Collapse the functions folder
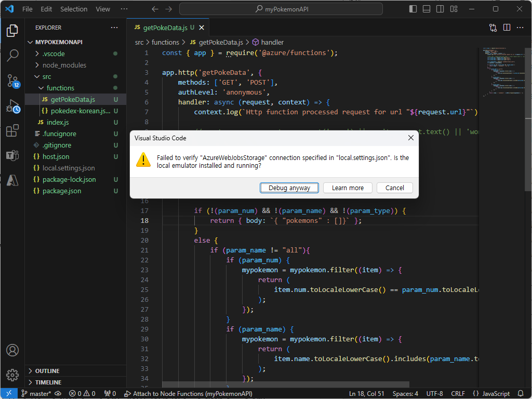 [x=75, y=88]
